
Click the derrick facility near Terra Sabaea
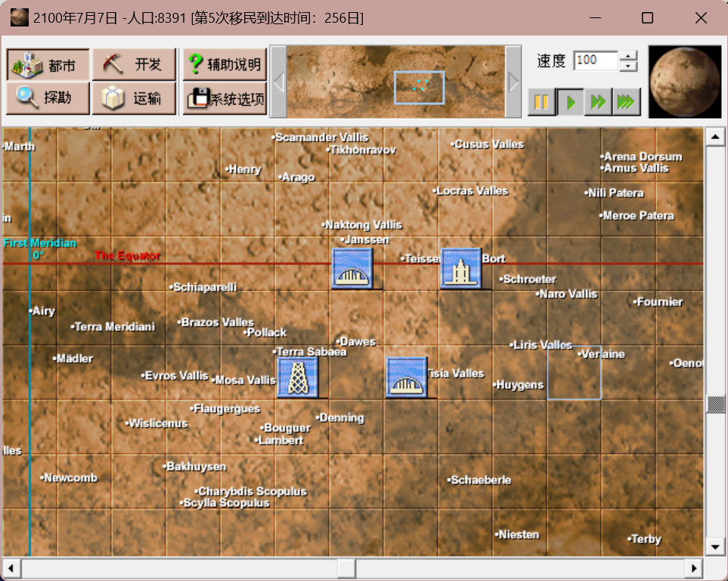pyautogui.click(x=298, y=377)
